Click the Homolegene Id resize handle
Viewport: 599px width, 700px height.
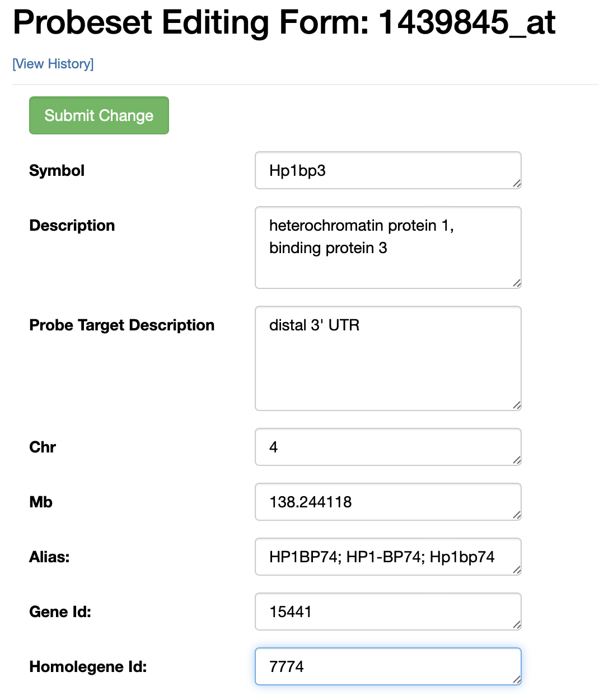click(x=517, y=680)
